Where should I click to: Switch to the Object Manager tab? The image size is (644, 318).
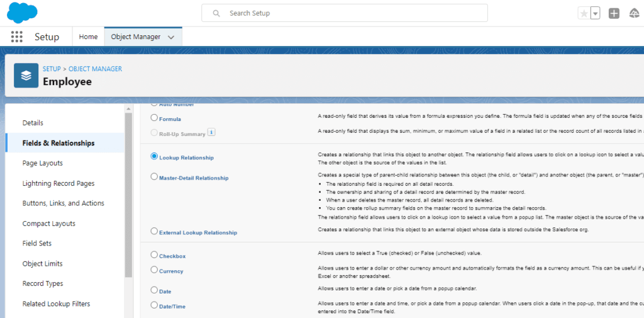[x=136, y=37]
